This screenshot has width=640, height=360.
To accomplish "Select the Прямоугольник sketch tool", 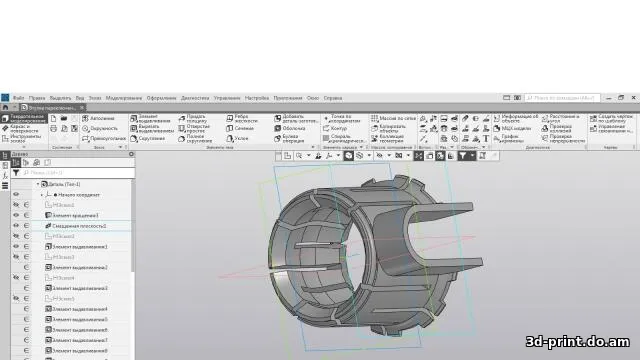I will click(x=104, y=139).
